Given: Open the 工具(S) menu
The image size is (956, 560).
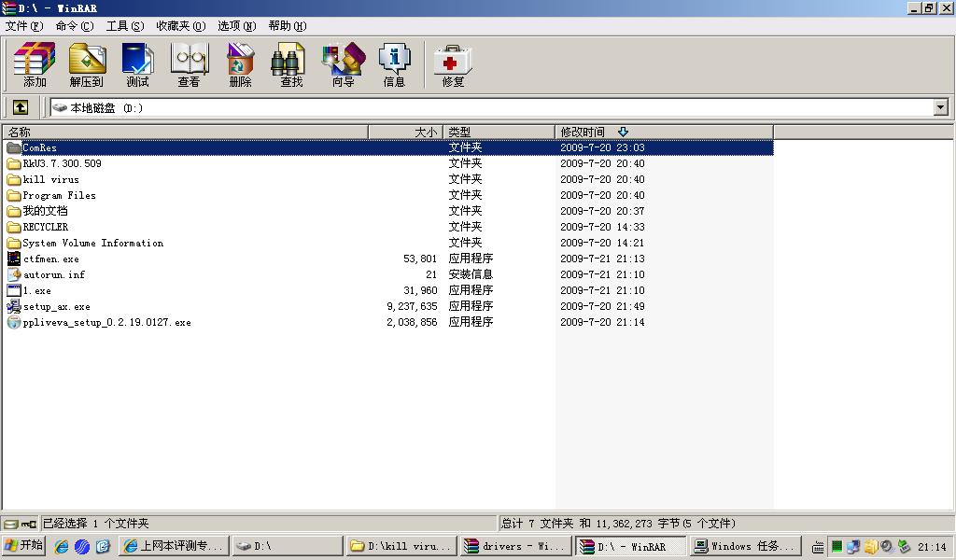Looking at the screenshot, I should pyautogui.click(x=125, y=25).
